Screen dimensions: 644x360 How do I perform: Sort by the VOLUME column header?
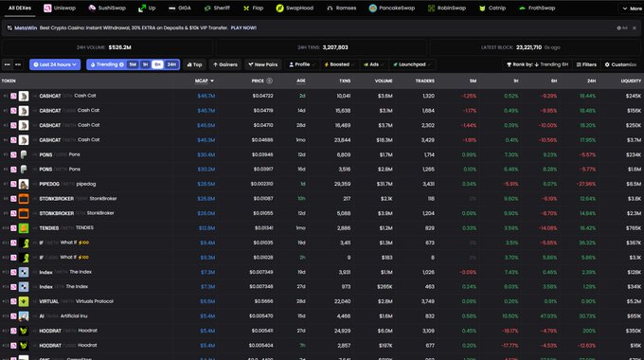click(x=384, y=81)
